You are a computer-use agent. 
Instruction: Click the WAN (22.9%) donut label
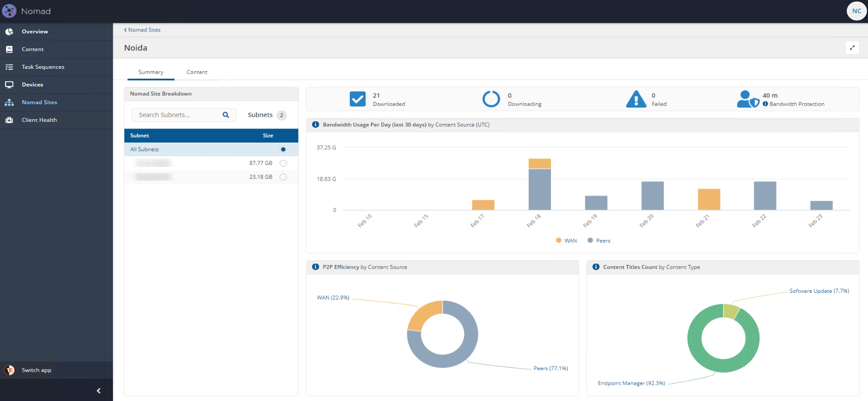(333, 298)
